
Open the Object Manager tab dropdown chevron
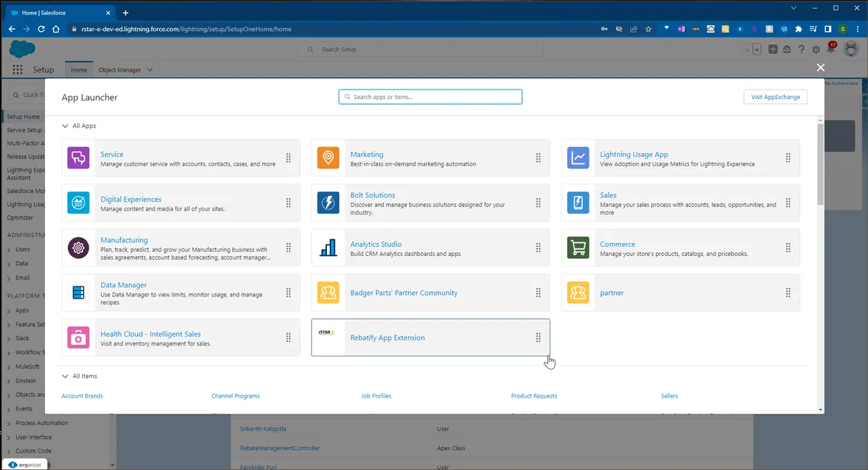coord(150,70)
